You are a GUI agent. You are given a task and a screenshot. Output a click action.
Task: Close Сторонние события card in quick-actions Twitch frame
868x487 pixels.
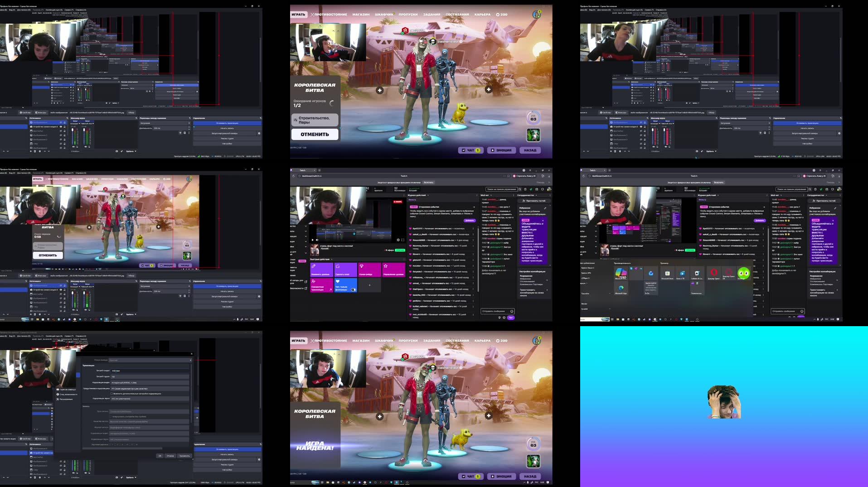(x=474, y=207)
